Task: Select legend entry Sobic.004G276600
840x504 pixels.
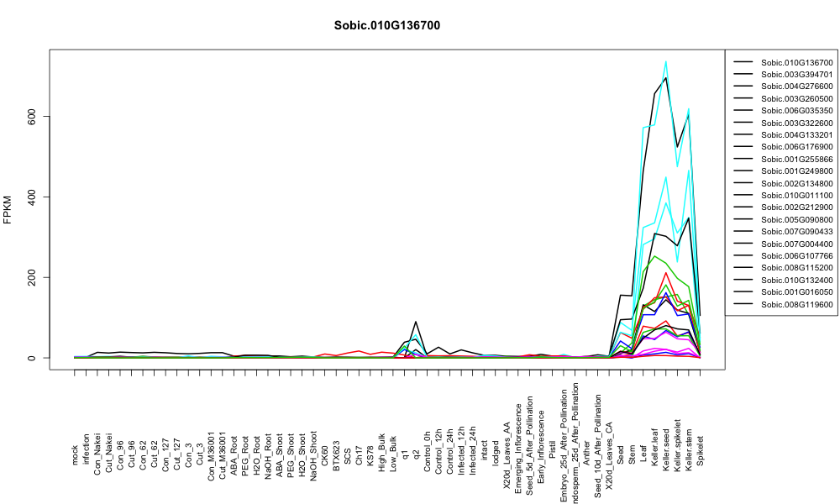Action: point(796,87)
